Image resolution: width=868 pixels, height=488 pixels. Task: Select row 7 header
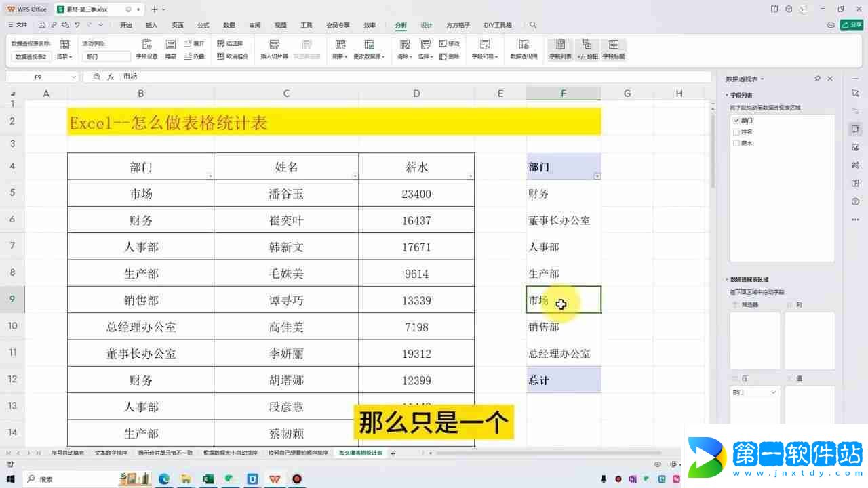(x=12, y=247)
